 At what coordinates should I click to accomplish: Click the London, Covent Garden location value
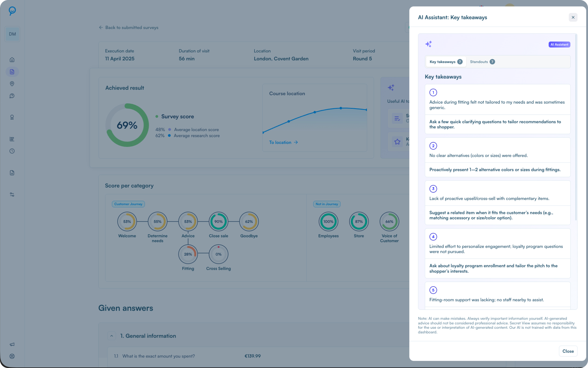281,59
